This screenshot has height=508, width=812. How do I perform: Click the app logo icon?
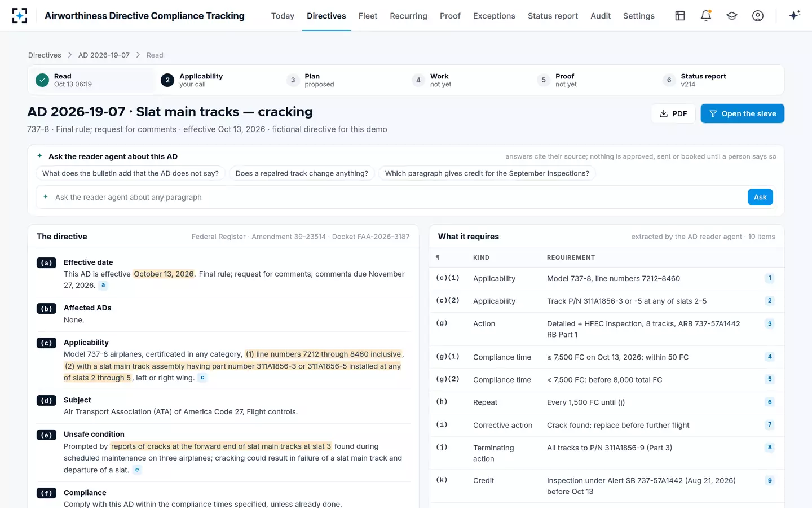(x=20, y=16)
